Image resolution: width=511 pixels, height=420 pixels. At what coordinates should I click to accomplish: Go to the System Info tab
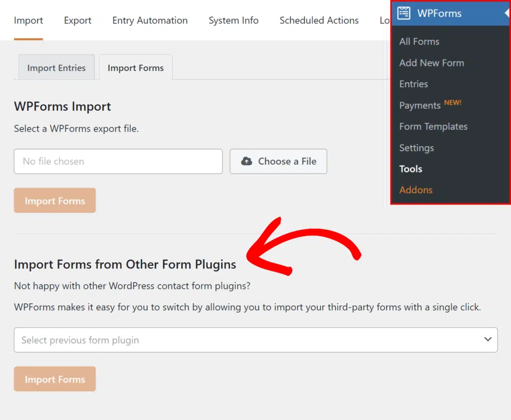click(234, 20)
